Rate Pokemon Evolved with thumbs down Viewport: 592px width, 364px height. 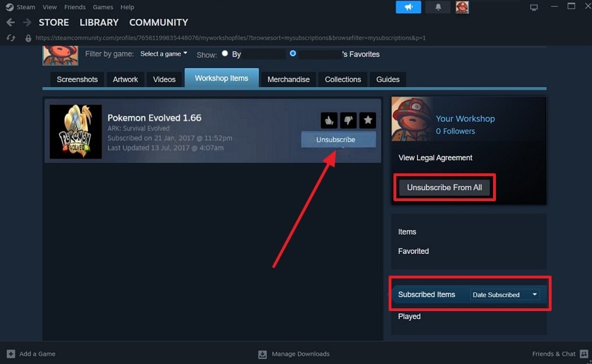[x=348, y=120]
